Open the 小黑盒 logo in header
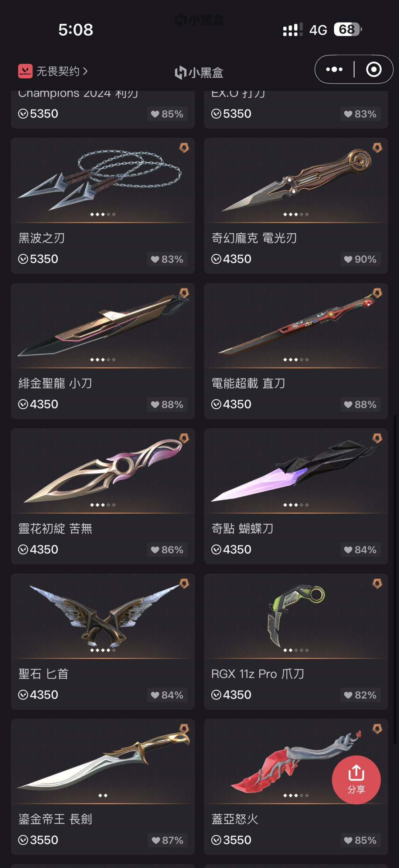The width and height of the screenshot is (399, 868). pos(199,72)
